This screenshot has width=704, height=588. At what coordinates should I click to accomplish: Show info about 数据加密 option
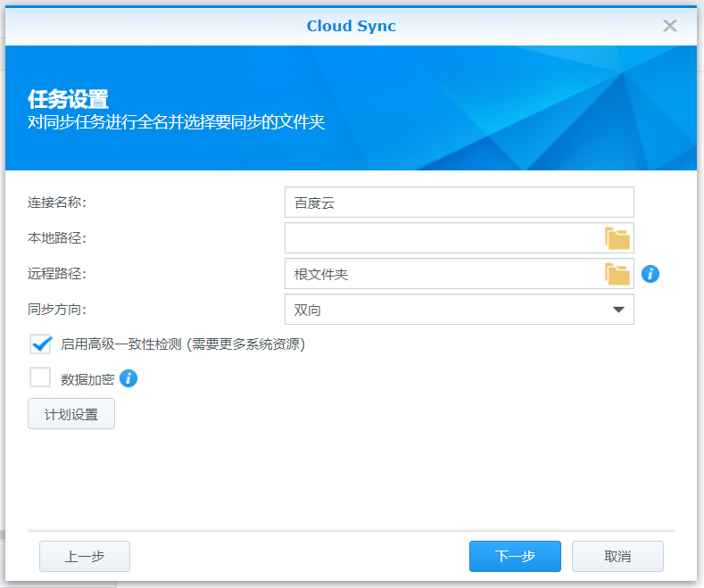pos(128,378)
